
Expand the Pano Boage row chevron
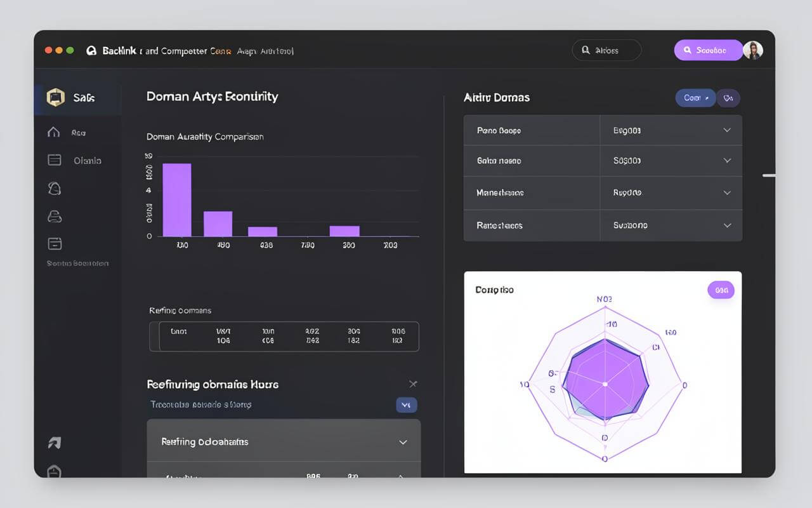(x=727, y=130)
